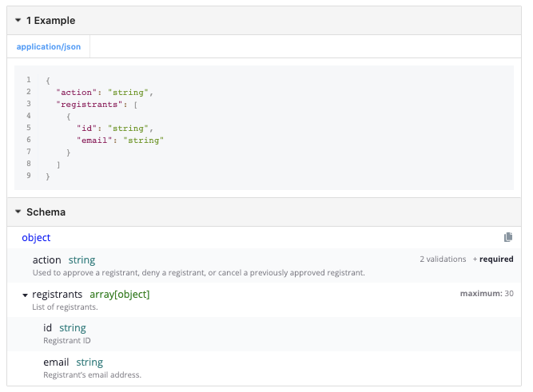
Task: Click the root object type label
Action: click(36, 237)
